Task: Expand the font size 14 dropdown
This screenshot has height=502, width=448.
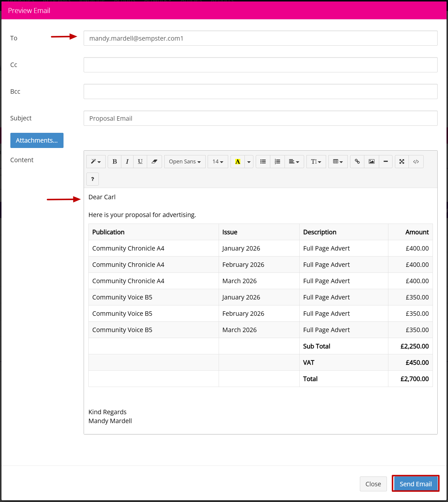Action: pos(218,162)
